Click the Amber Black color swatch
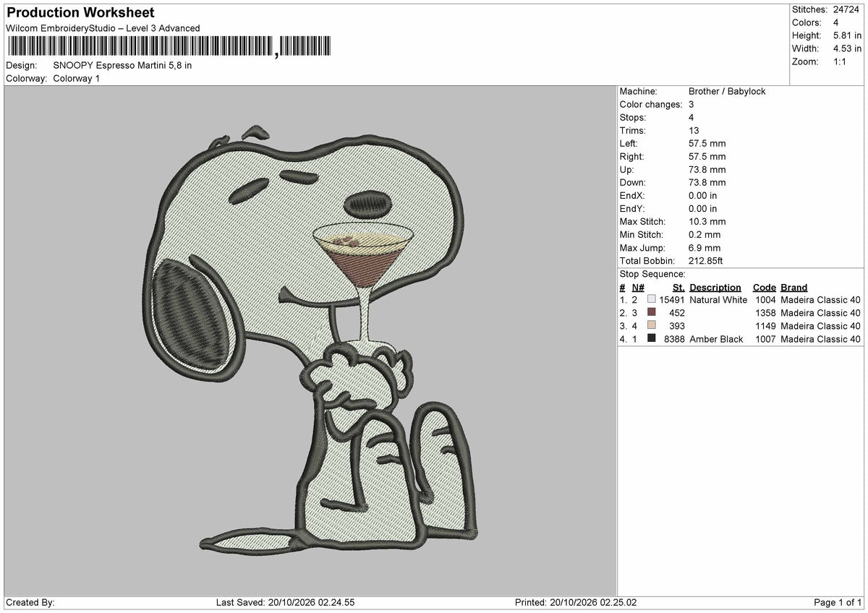The height and width of the screenshot is (613, 868). [x=652, y=339]
